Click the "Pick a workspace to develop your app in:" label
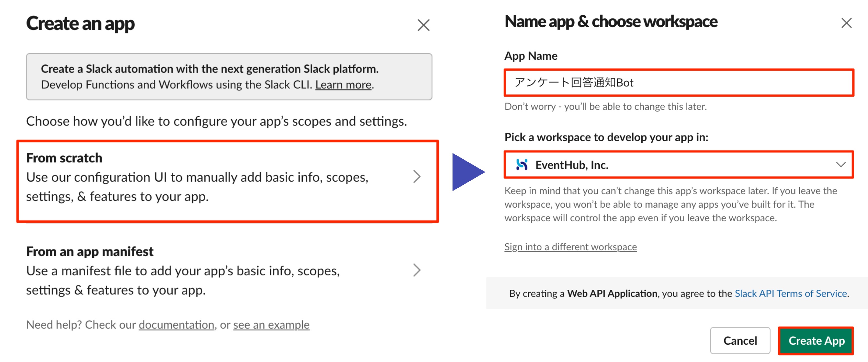Image resolution: width=868 pixels, height=362 pixels. point(606,137)
